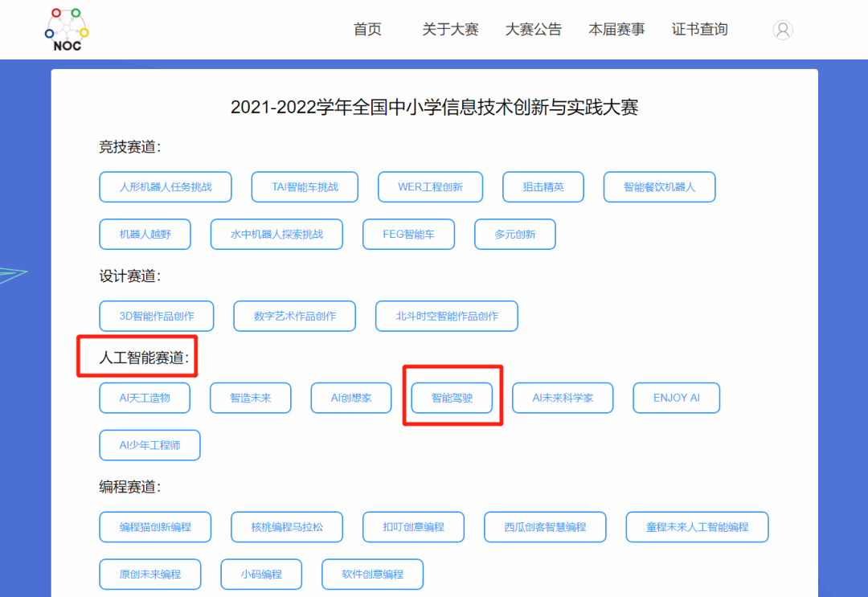
Task: Select 水中机器人探索挑战 competition
Action: [276, 234]
